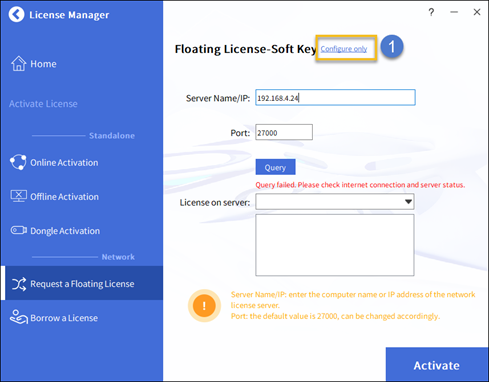
Task: Click the License Manager title text
Action: (69, 15)
